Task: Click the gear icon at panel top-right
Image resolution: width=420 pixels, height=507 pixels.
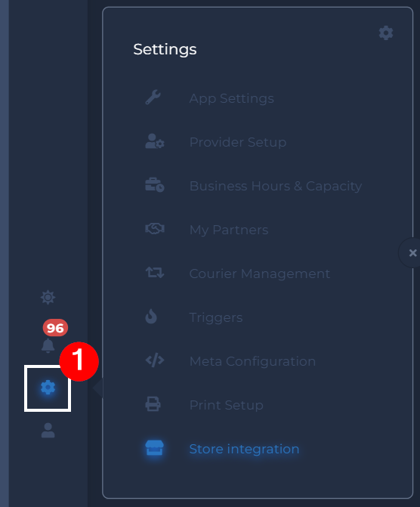Action: point(386,33)
